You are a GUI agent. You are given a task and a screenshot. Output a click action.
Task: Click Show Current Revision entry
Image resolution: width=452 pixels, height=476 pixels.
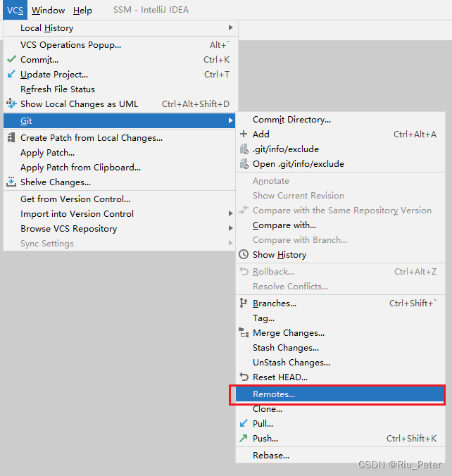340,196
